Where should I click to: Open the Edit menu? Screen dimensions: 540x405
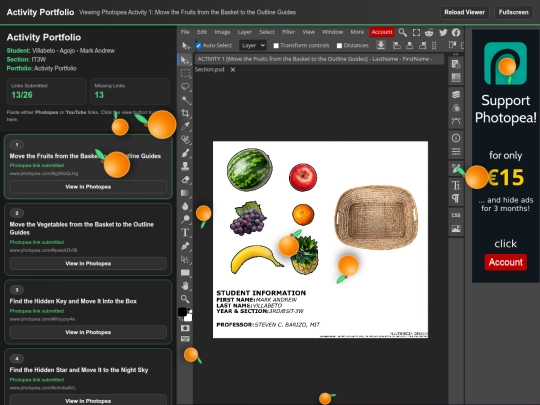202,32
